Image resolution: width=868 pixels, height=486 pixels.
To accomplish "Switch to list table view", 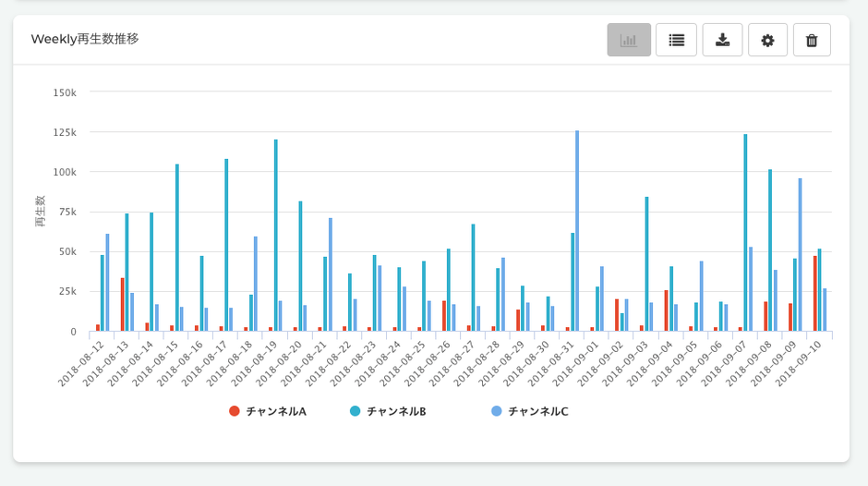I will coord(676,40).
